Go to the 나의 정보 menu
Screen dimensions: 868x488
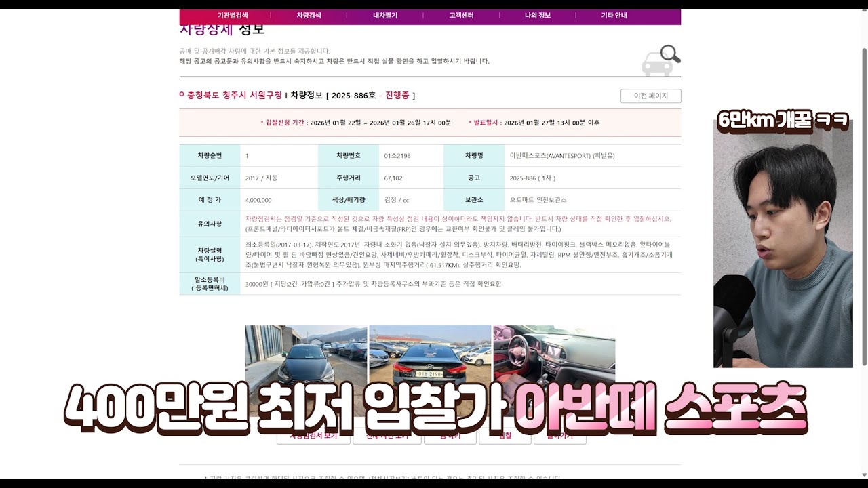(538, 15)
